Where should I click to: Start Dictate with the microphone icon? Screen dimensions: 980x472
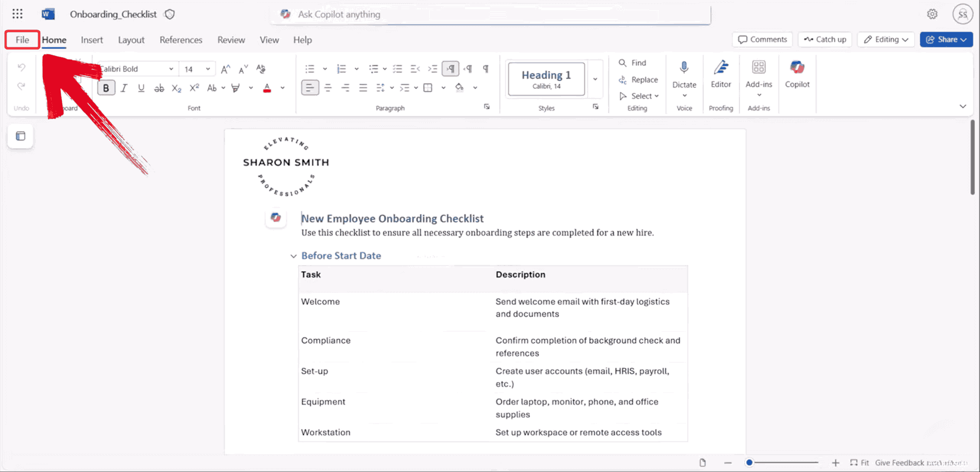(x=684, y=68)
